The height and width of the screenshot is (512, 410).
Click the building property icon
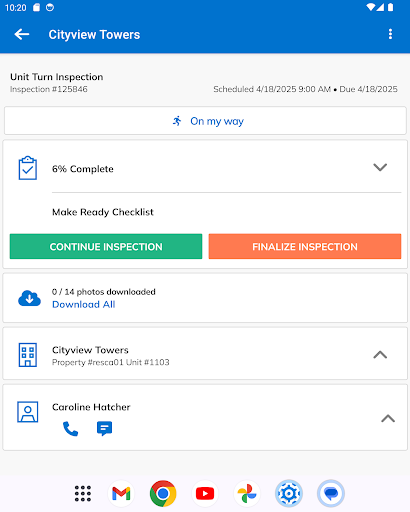pyautogui.click(x=28, y=355)
